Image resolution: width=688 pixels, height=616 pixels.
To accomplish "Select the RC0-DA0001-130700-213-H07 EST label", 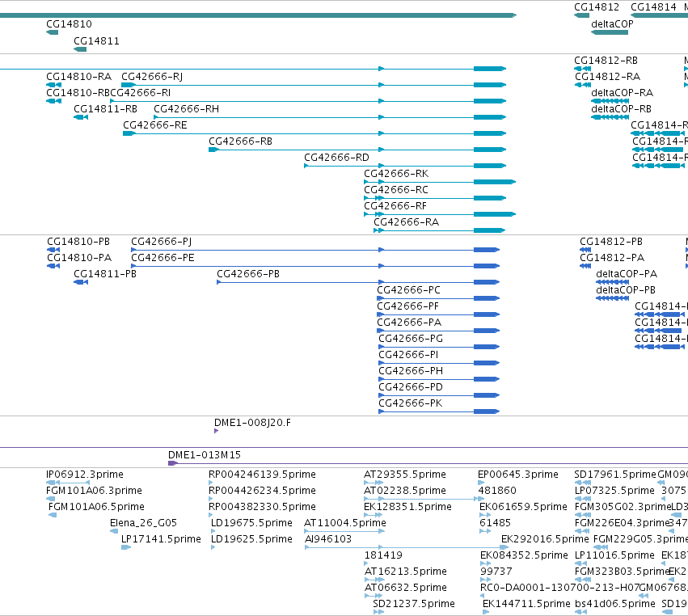I will (559, 588).
